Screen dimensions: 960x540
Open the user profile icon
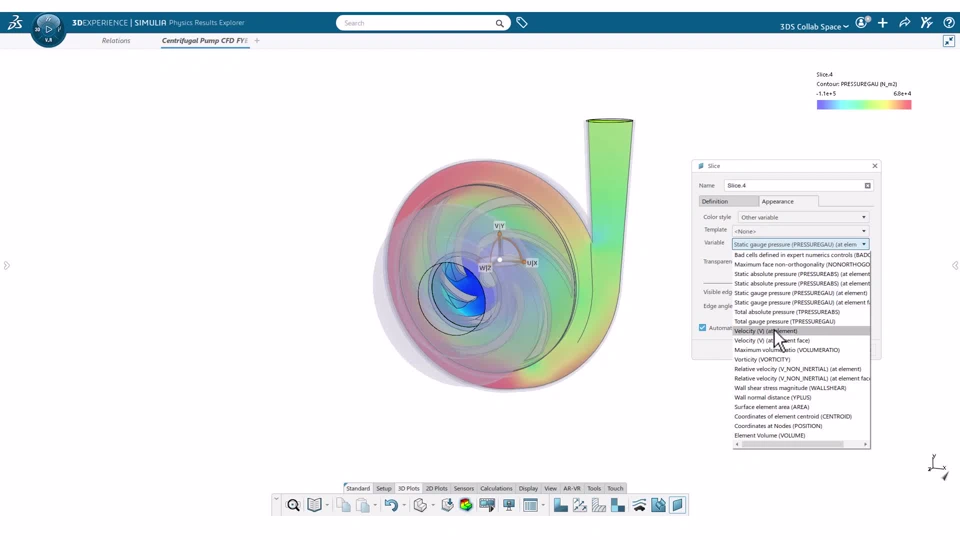point(863,23)
